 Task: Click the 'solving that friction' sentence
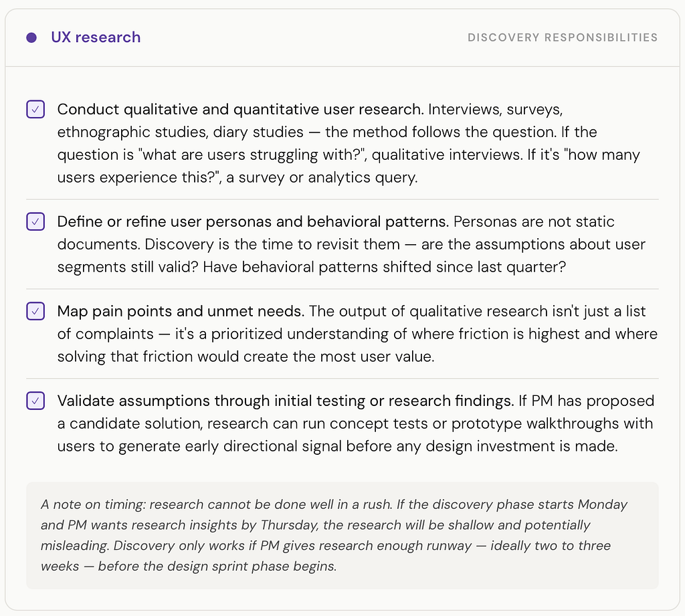pyautogui.click(x=246, y=356)
